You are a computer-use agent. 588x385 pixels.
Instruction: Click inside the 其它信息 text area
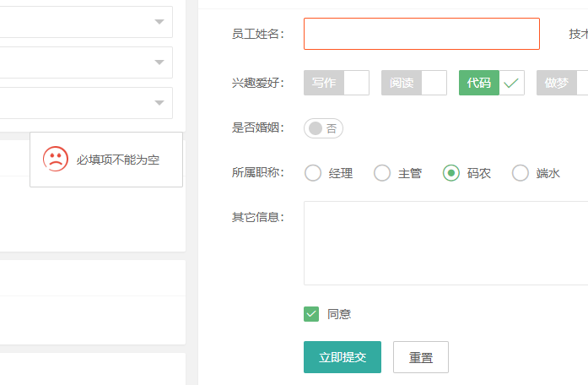pyautogui.click(x=445, y=243)
